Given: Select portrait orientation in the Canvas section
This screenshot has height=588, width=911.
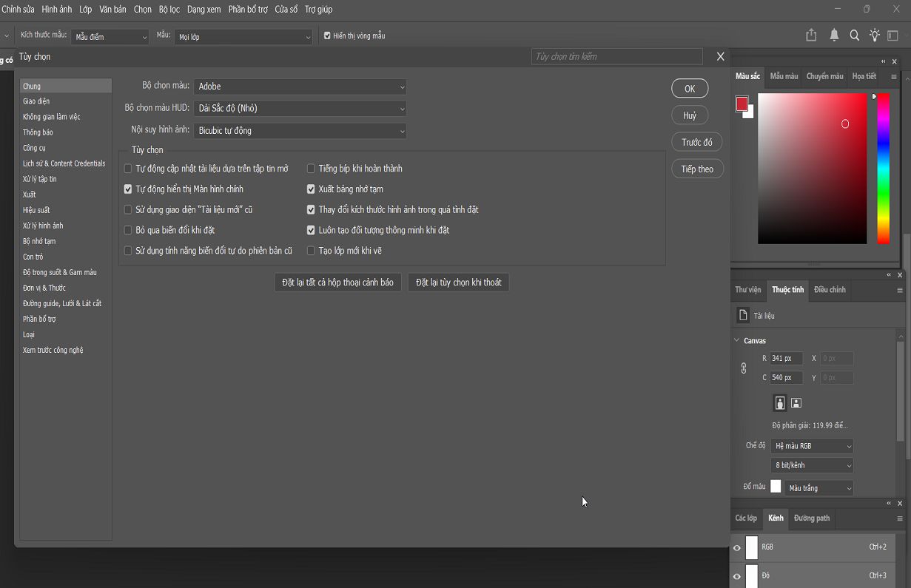Looking at the screenshot, I should (779, 402).
